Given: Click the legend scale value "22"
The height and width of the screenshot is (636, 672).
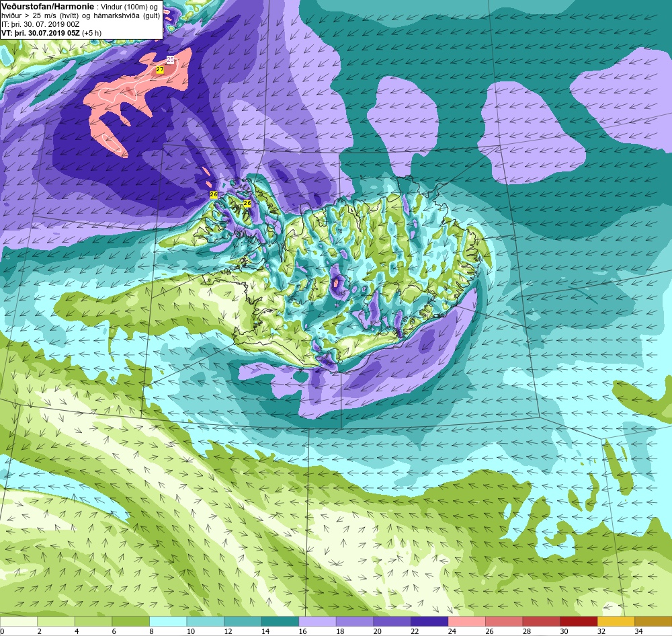Looking at the screenshot, I should tap(415, 631).
